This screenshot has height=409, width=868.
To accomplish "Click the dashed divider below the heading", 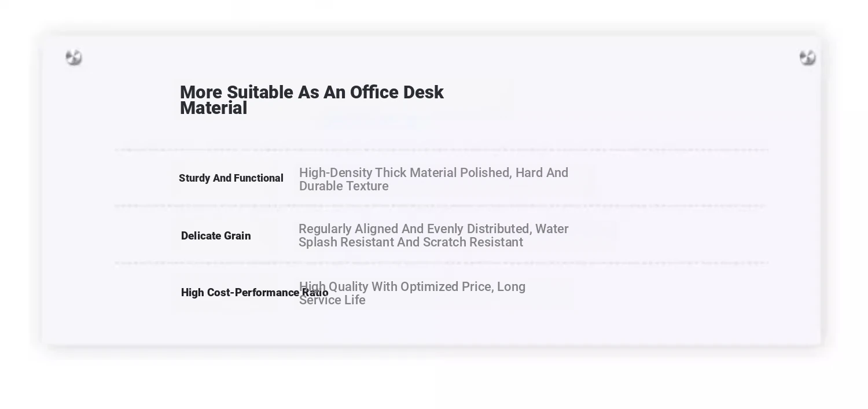I will point(442,150).
